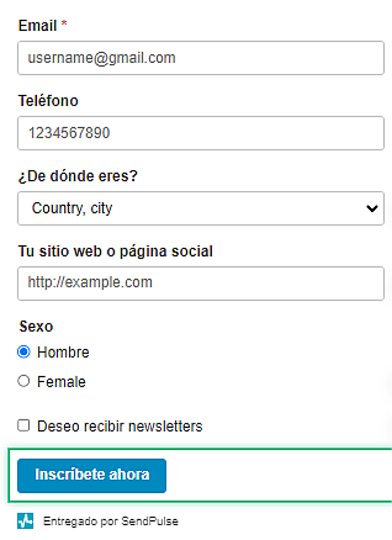Image resolution: width=392 pixels, height=540 pixels.
Task: Click the Teléfono field label
Action: 48,101
